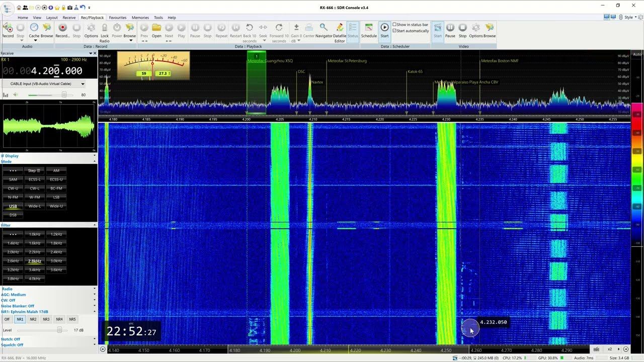This screenshot has width=644, height=362.
Task: Open Video Options gear
Action: coord(475,30)
